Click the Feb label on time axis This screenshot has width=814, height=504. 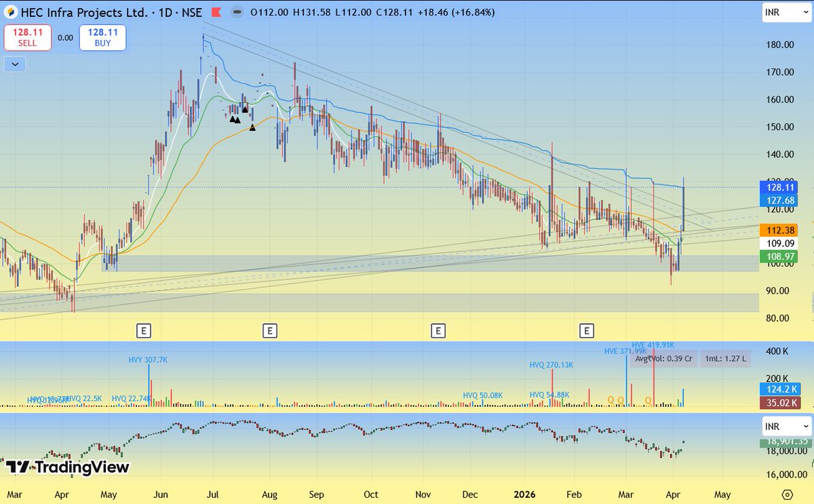(574, 495)
